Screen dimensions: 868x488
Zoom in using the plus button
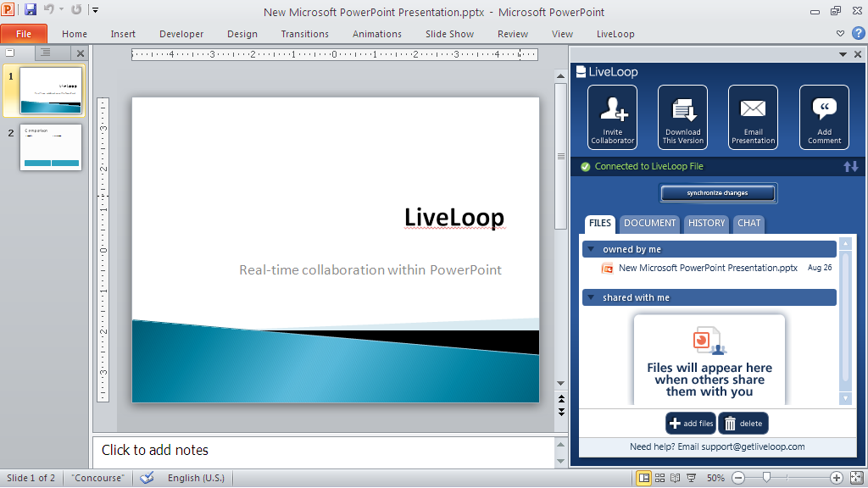tap(837, 478)
